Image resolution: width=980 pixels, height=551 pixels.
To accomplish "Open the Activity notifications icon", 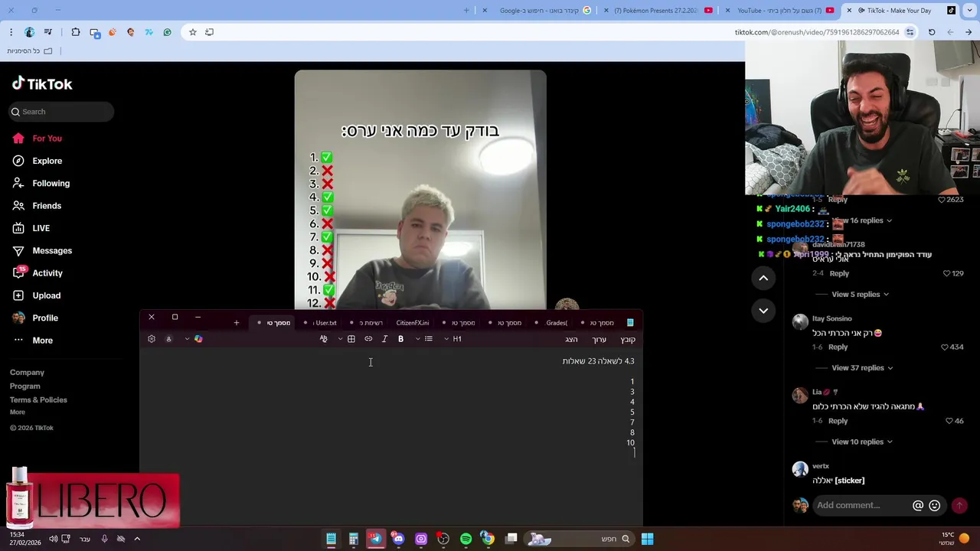I will point(18,273).
